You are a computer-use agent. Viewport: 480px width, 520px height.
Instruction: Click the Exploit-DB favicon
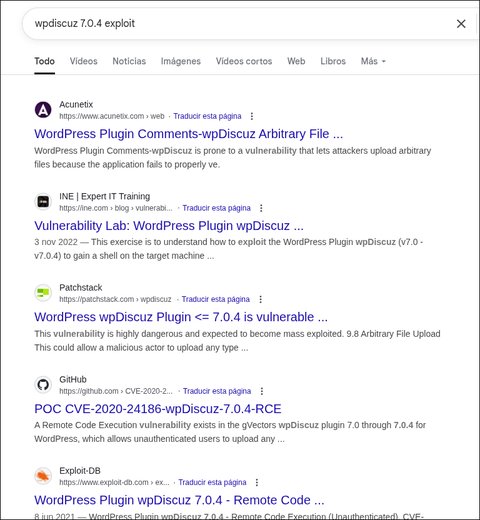point(43,476)
